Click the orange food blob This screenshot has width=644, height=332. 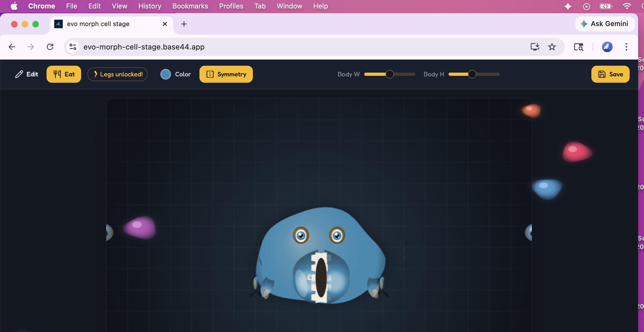531,110
